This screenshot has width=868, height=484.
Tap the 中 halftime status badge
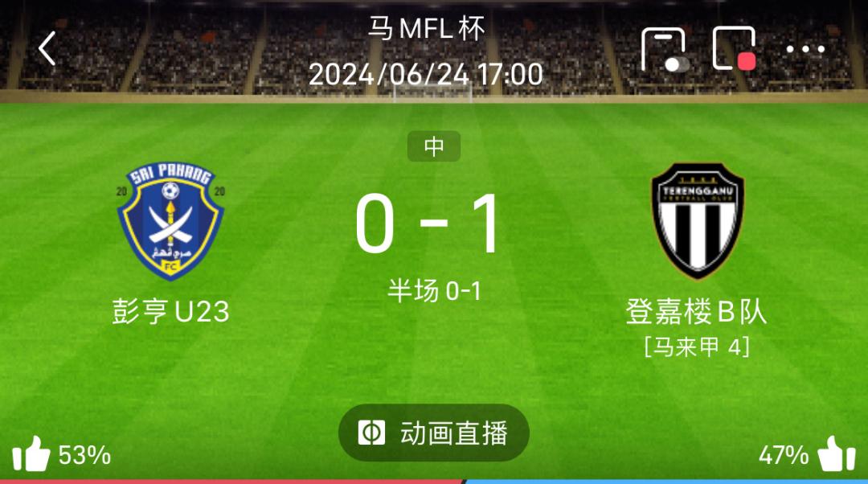point(433,146)
